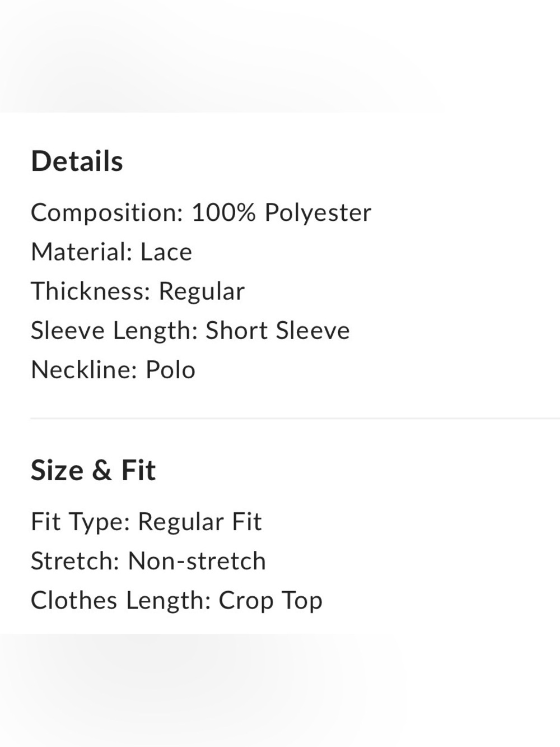Click the Material: Lace line
The image size is (560, 747).
click(111, 252)
